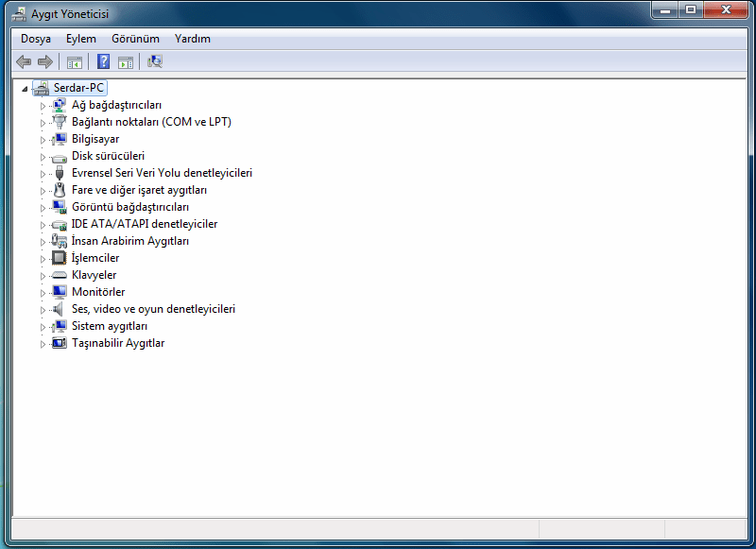Select the Monitörler label
756x549 pixels.
(98, 292)
